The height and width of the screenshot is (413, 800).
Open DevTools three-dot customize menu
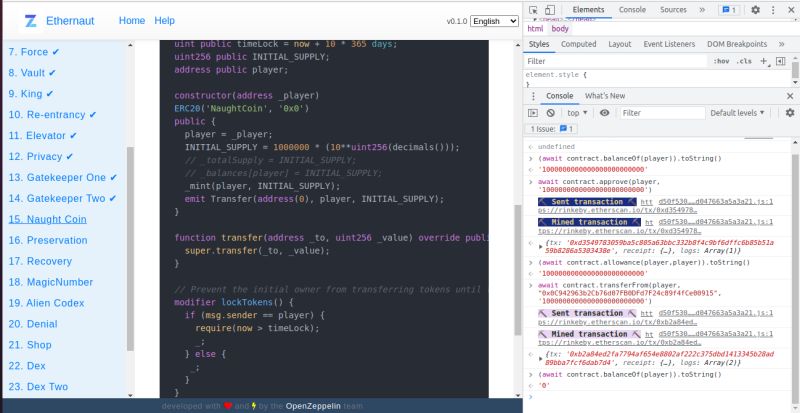pyautogui.click(x=773, y=10)
